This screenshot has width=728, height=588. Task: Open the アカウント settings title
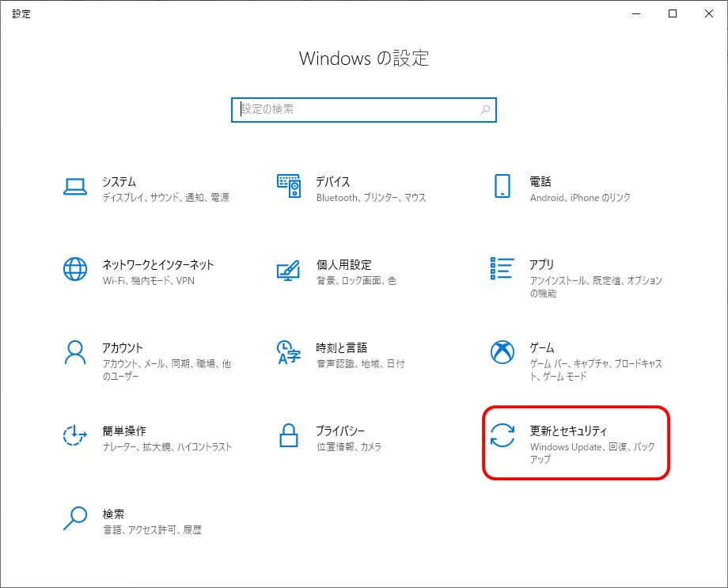(x=123, y=347)
